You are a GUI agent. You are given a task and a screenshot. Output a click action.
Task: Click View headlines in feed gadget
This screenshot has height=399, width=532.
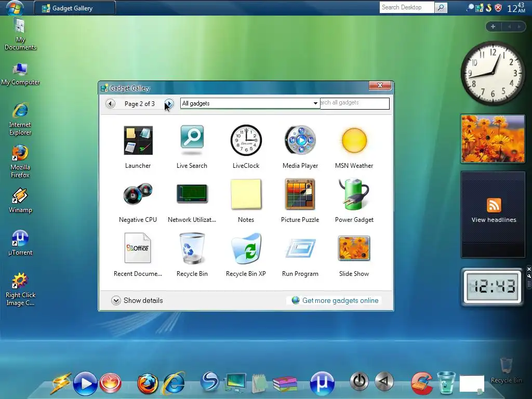coord(494,220)
